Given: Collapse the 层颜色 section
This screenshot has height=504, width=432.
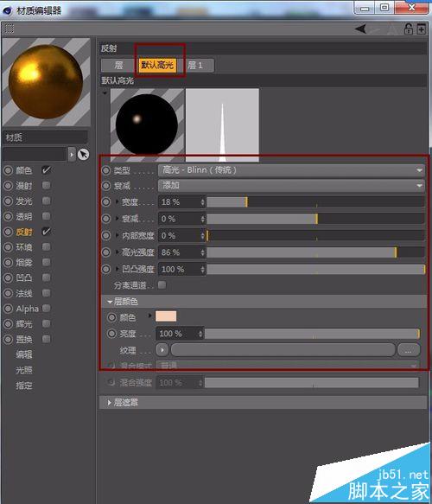Looking at the screenshot, I should pos(110,302).
